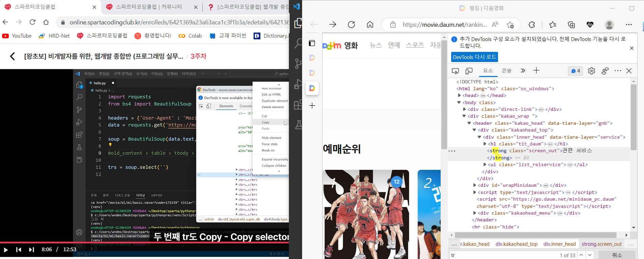Dismiss DevTools info notification
Image resolution: width=644 pixels, height=259 pixels.
pos(632,48)
